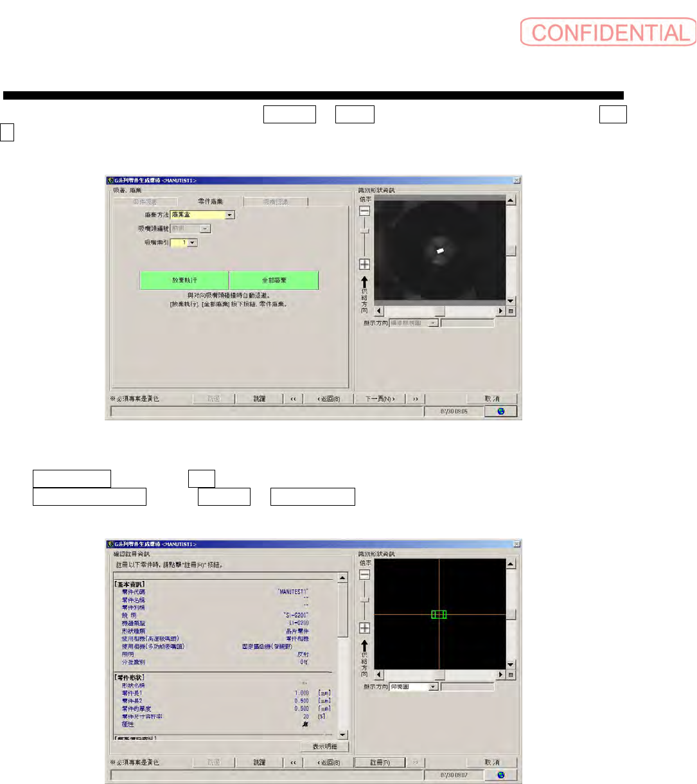Screen dimensions: 697x784
Task: Click vertical scrollbar thumb beside registration shape preview
Action: [x=511, y=614]
